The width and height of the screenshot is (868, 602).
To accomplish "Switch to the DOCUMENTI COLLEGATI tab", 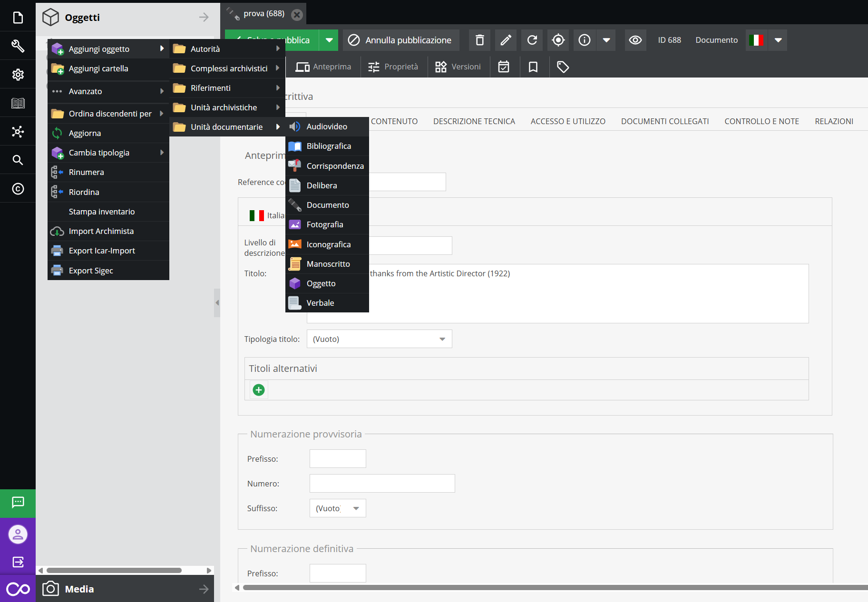I will 664,121.
